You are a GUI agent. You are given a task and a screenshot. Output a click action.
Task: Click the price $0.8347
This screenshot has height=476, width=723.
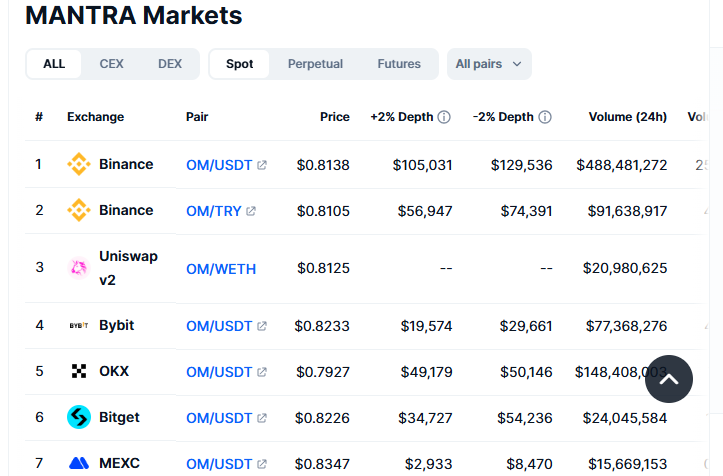click(x=322, y=464)
